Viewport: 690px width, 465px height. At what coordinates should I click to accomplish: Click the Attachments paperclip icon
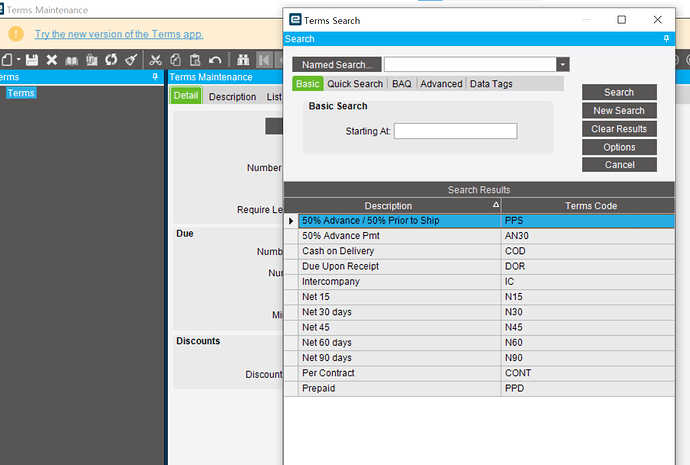pos(92,59)
